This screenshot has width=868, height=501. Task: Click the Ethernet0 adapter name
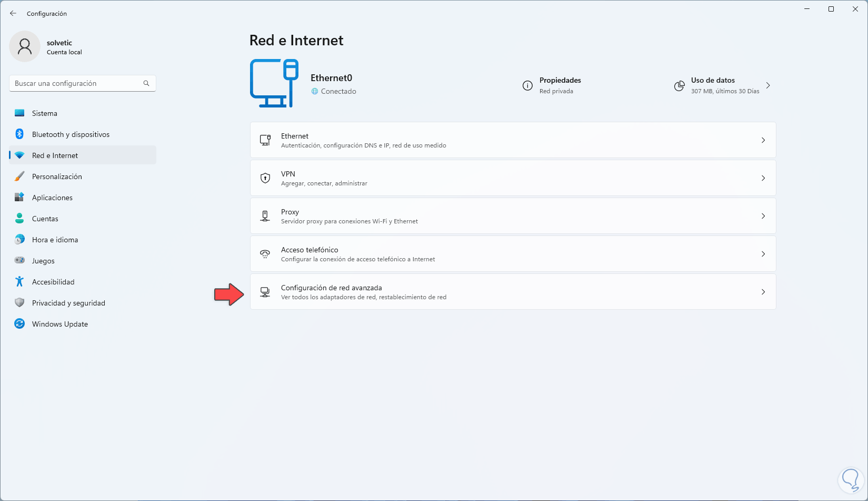(332, 78)
